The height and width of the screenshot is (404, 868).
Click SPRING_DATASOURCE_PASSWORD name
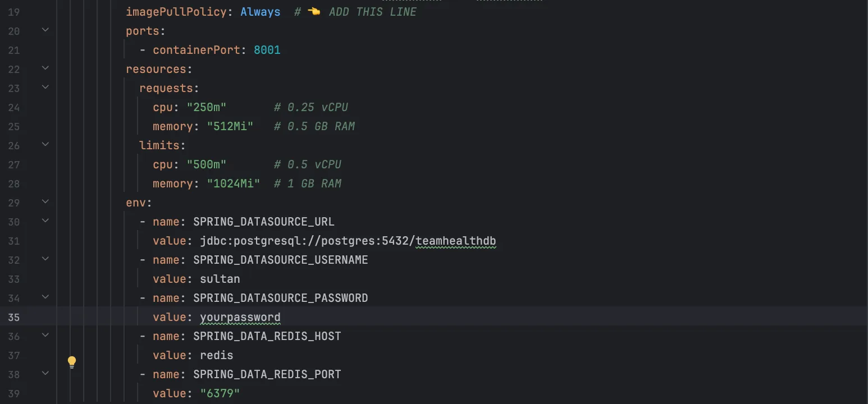click(x=281, y=298)
